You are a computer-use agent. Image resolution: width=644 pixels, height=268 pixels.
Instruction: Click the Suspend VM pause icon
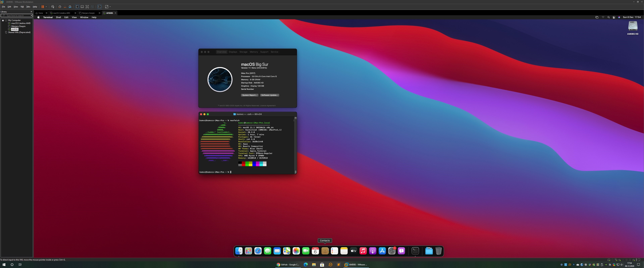tap(42, 7)
